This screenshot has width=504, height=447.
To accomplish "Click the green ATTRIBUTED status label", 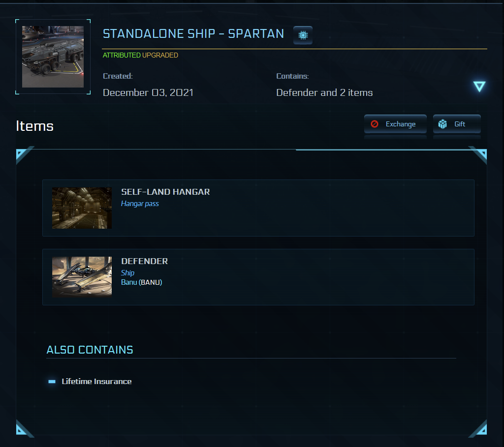I will click(x=122, y=56).
